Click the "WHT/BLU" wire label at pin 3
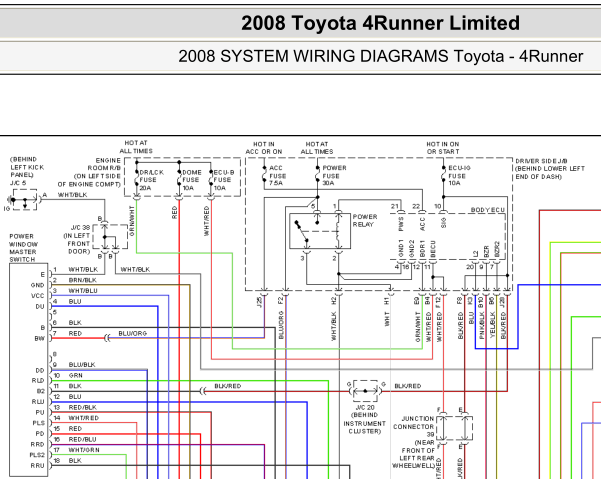 click(83, 291)
